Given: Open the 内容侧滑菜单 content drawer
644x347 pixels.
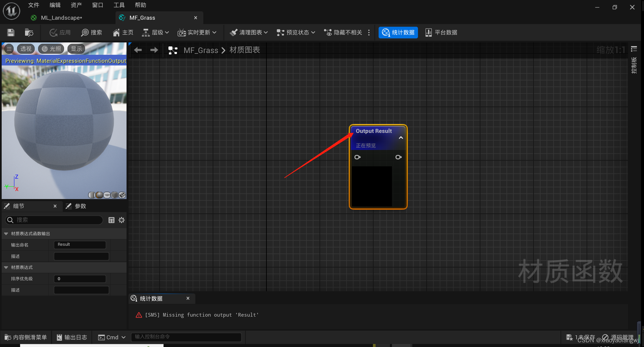Looking at the screenshot, I should point(26,337).
